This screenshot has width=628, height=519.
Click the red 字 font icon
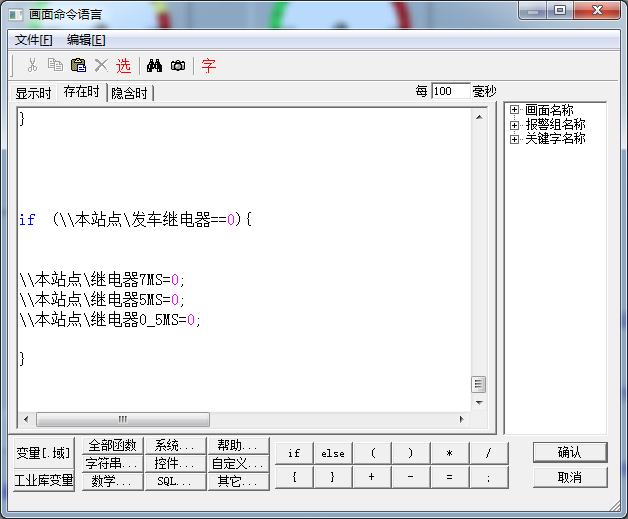(x=209, y=66)
